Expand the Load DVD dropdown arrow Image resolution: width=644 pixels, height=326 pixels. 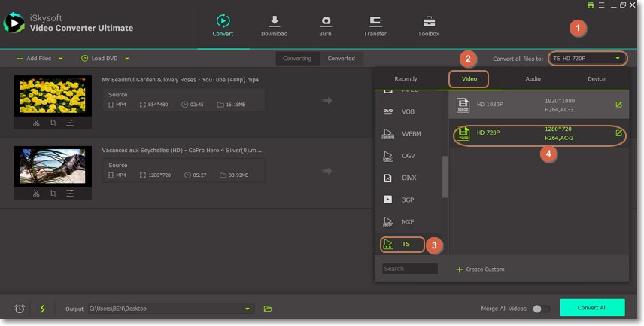127,59
